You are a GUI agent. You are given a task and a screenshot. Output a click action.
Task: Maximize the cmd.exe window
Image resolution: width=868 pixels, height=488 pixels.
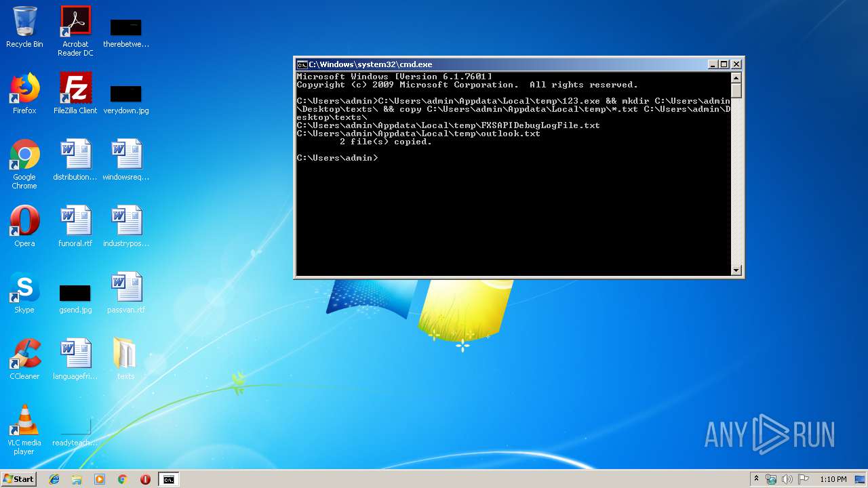coord(724,64)
